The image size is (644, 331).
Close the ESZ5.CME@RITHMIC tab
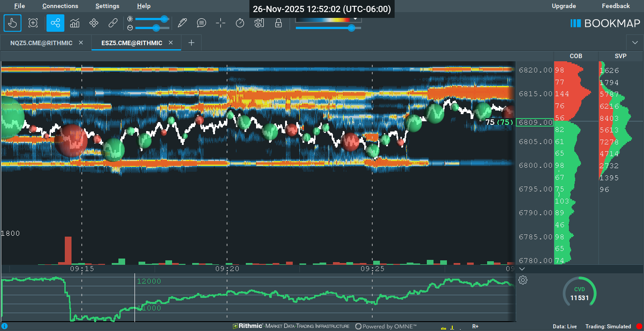(x=171, y=43)
